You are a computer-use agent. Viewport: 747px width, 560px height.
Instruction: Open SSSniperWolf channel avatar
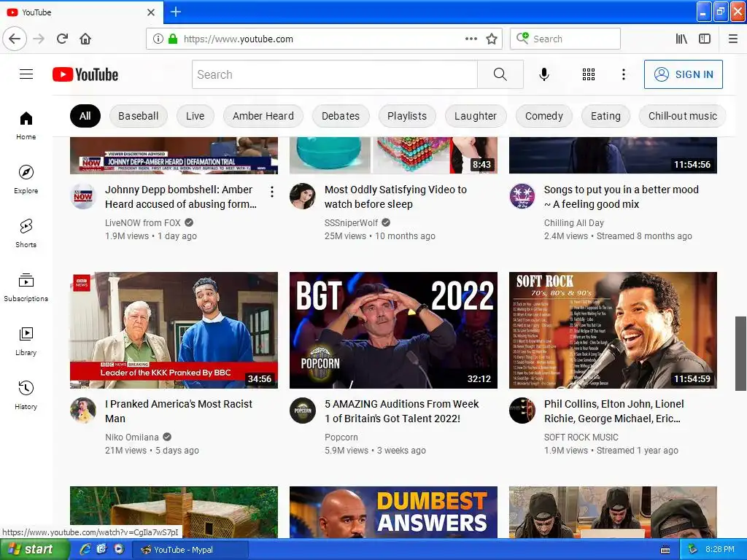tap(303, 196)
